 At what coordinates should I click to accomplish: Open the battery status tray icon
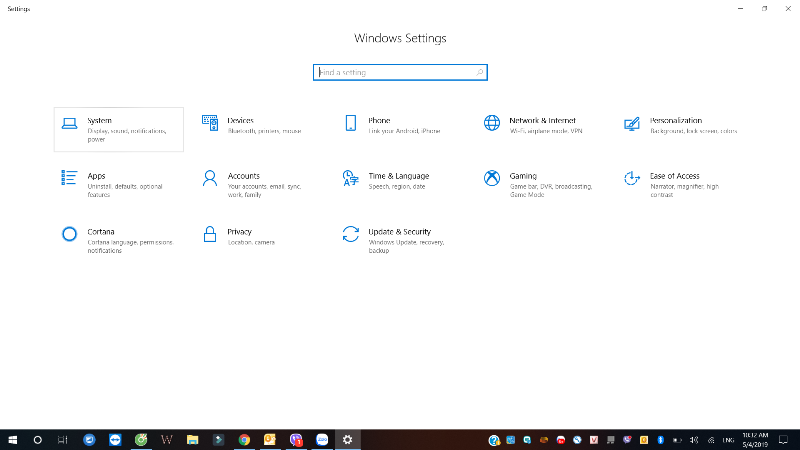(x=677, y=440)
